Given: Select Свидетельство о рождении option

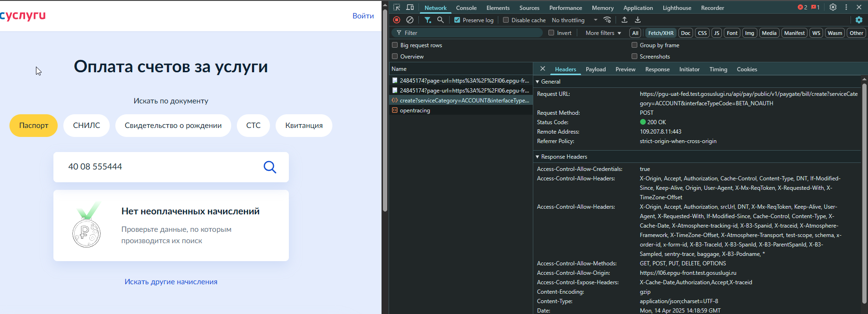Looking at the screenshot, I should point(173,126).
